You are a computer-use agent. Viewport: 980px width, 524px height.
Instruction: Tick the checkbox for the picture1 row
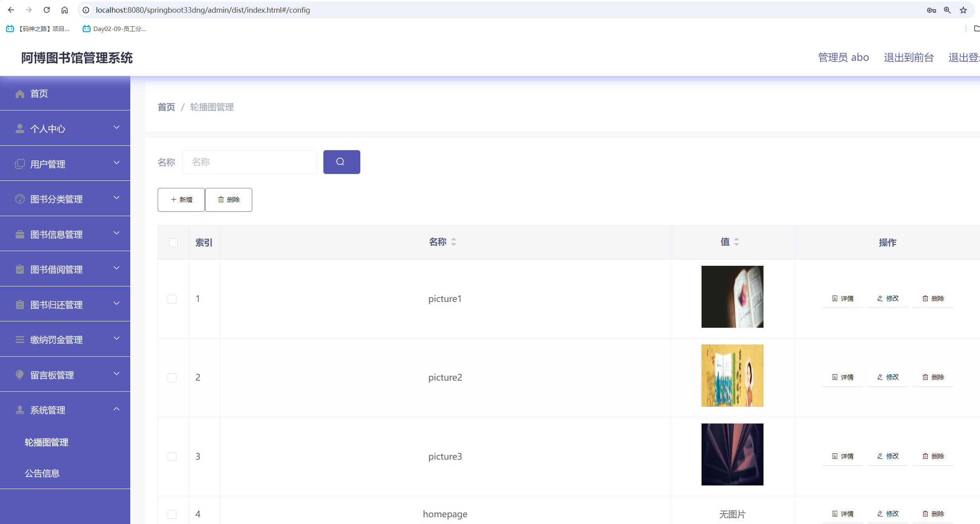[172, 299]
